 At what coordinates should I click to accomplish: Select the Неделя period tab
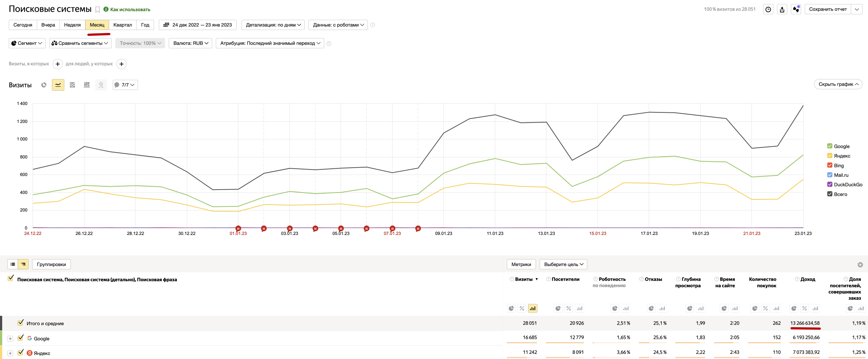(72, 25)
